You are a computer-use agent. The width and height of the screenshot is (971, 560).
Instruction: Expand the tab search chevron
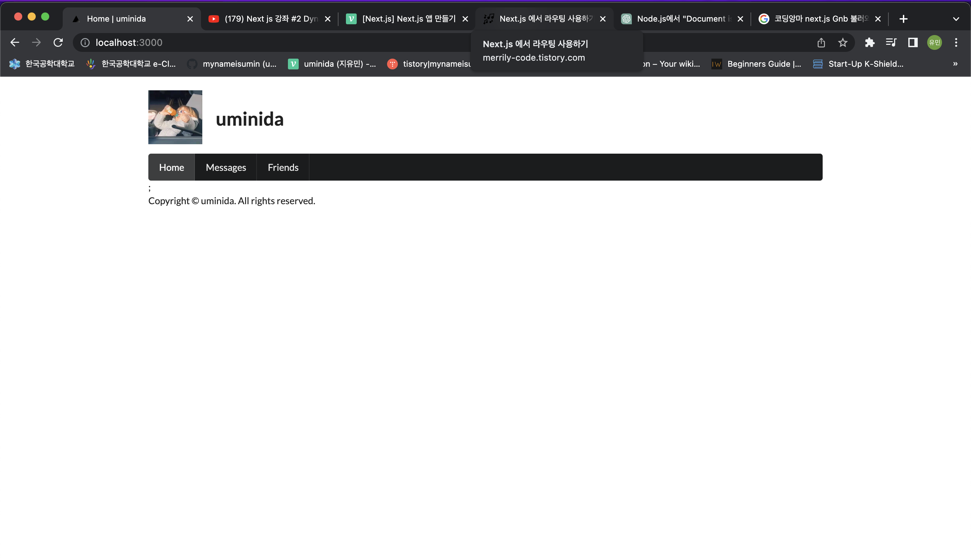[x=956, y=19]
